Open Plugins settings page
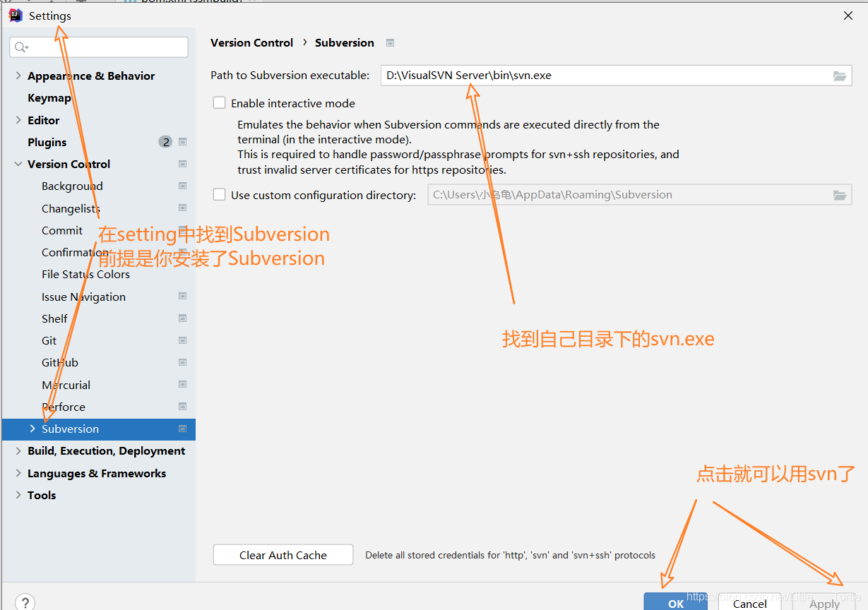868x610 pixels. tap(47, 142)
